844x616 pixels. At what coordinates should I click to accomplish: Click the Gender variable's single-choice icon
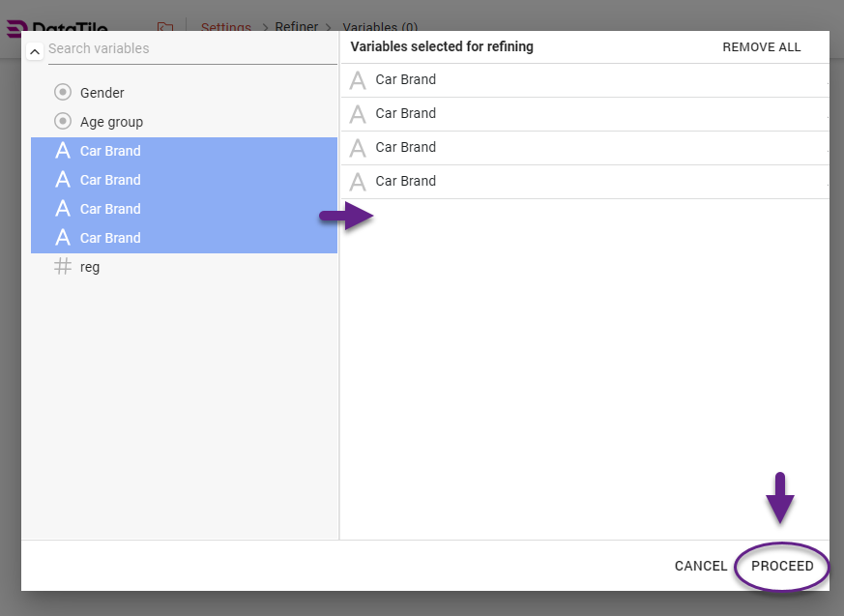(x=63, y=93)
